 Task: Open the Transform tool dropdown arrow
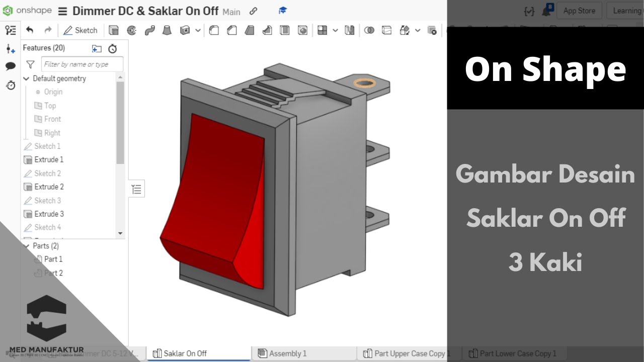[418, 30]
